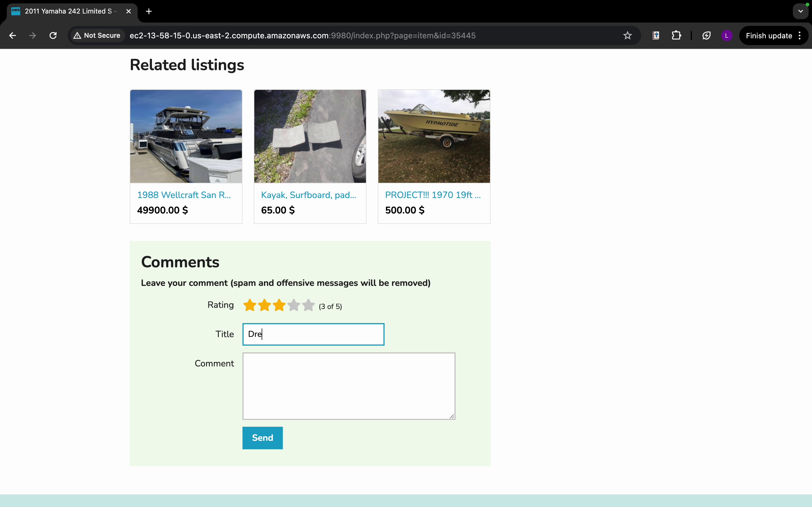Click Finish update button
The image size is (812, 507).
tap(768, 35)
